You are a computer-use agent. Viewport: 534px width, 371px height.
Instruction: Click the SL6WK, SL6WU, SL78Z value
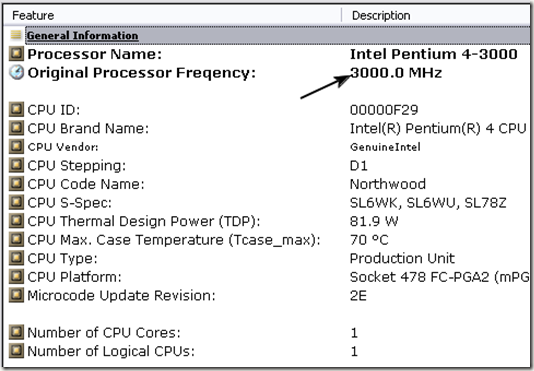click(428, 203)
